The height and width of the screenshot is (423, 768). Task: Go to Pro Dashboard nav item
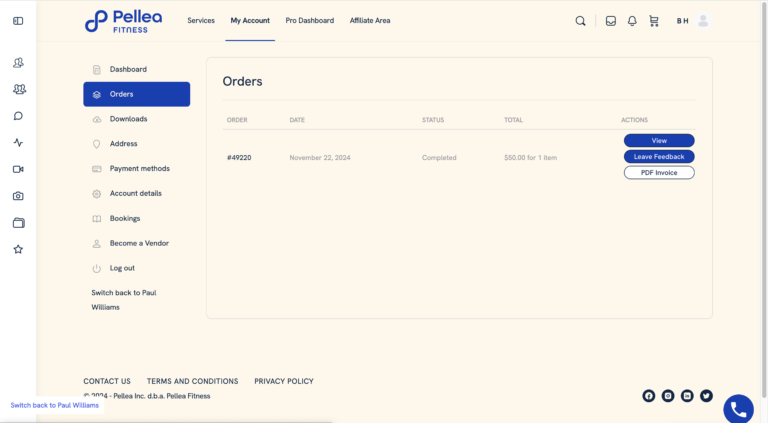[x=310, y=21]
